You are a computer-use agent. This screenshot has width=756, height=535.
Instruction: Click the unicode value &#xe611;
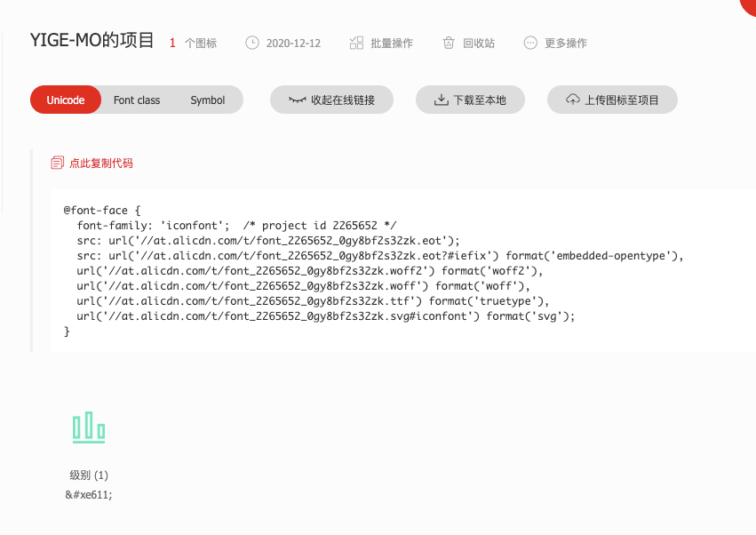click(89, 494)
